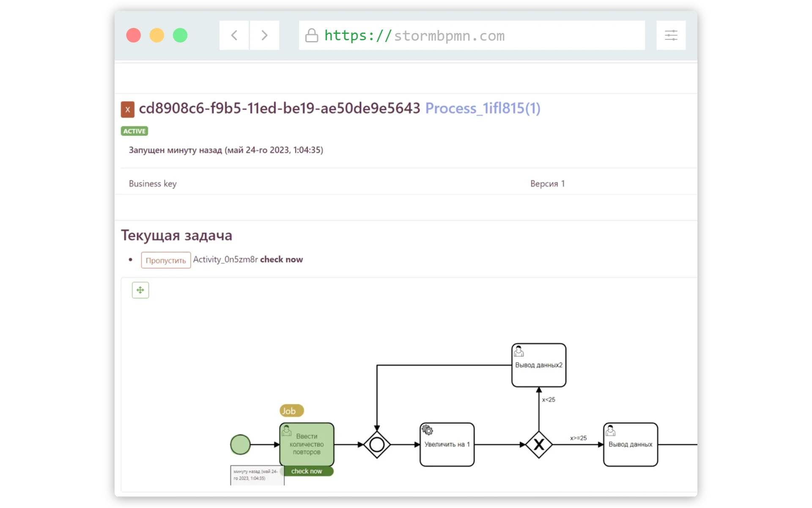Viewport: 812px width, 508px height.
Task: Click the x>=25 sequence flow label
Action: (578, 438)
